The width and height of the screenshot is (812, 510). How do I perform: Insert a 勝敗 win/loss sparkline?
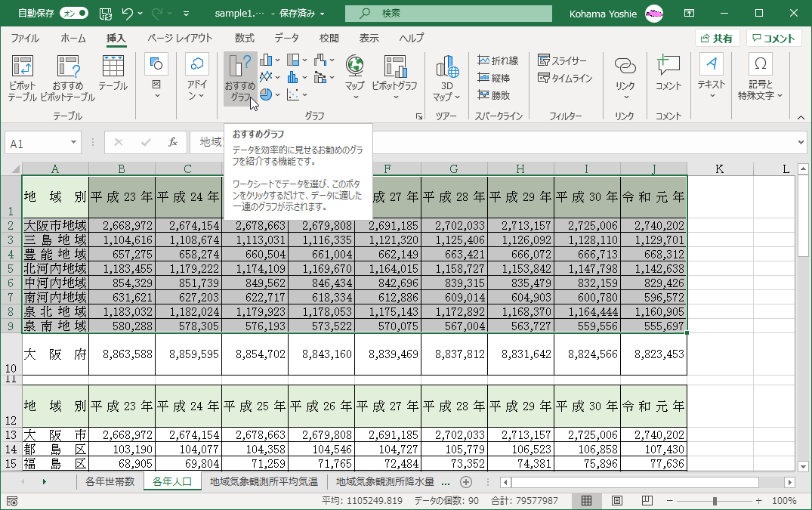[493, 95]
